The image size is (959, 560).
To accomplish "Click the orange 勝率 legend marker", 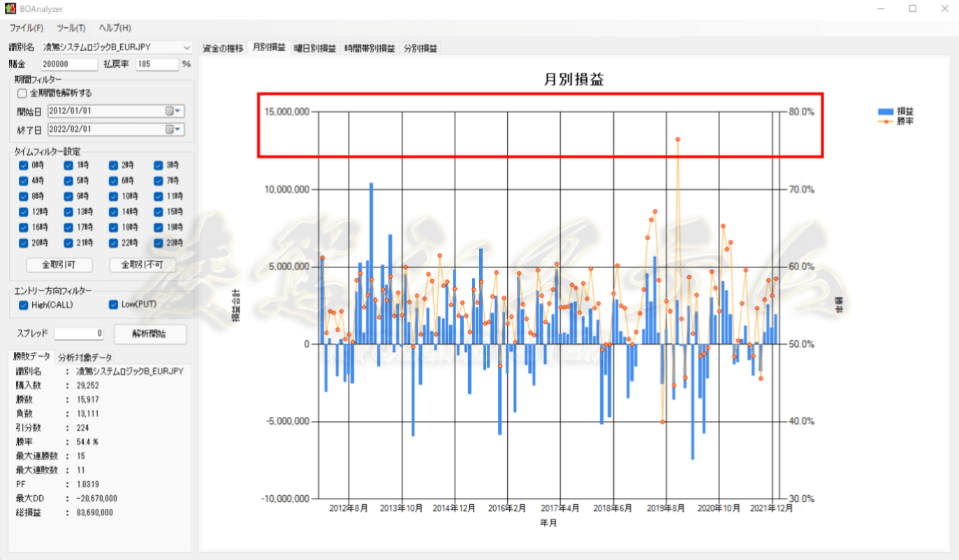I will point(885,121).
